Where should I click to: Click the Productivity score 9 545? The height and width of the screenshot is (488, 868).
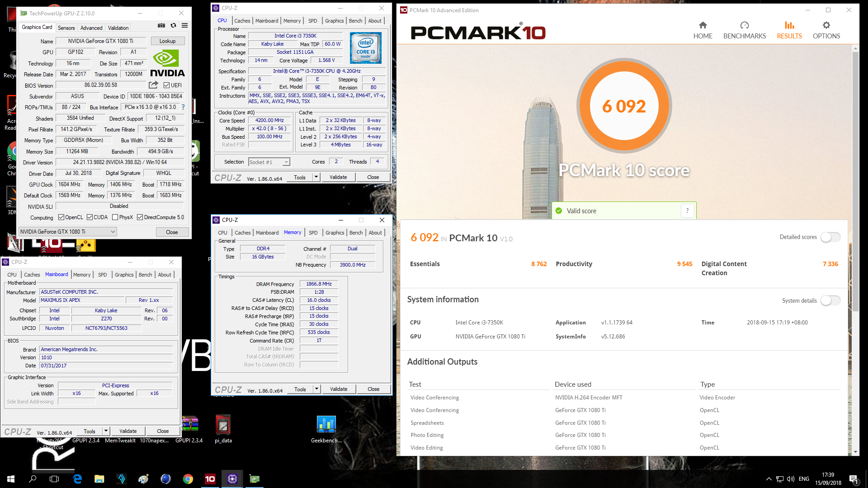[684, 264]
